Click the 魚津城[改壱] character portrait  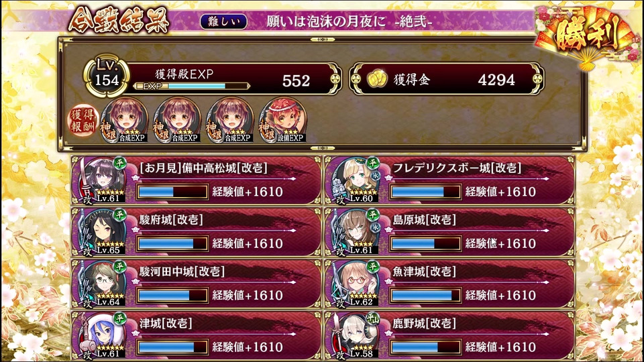click(356, 284)
